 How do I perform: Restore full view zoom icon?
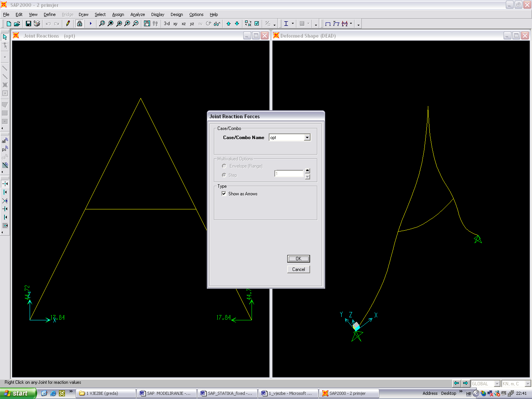pos(110,24)
